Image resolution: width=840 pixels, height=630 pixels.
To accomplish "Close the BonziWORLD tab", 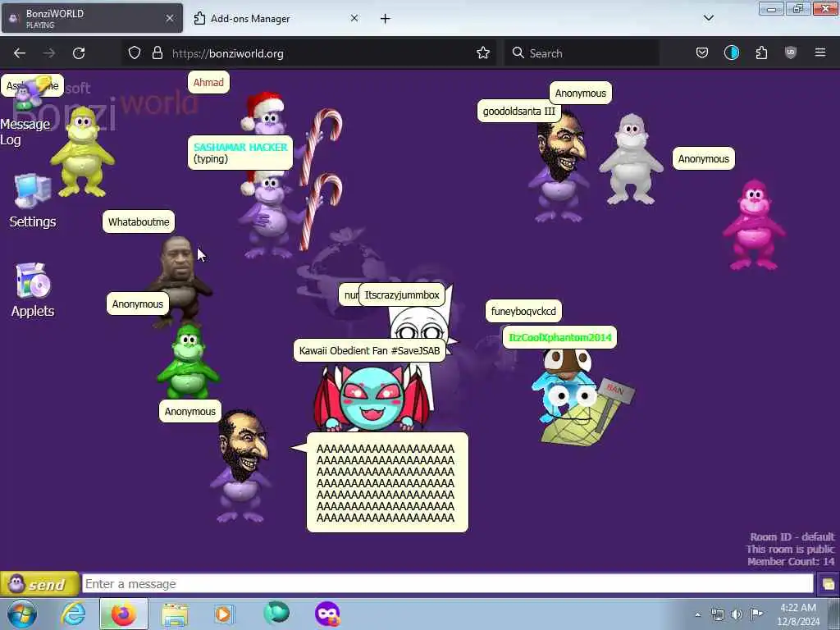I will pyautogui.click(x=170, y=18).
